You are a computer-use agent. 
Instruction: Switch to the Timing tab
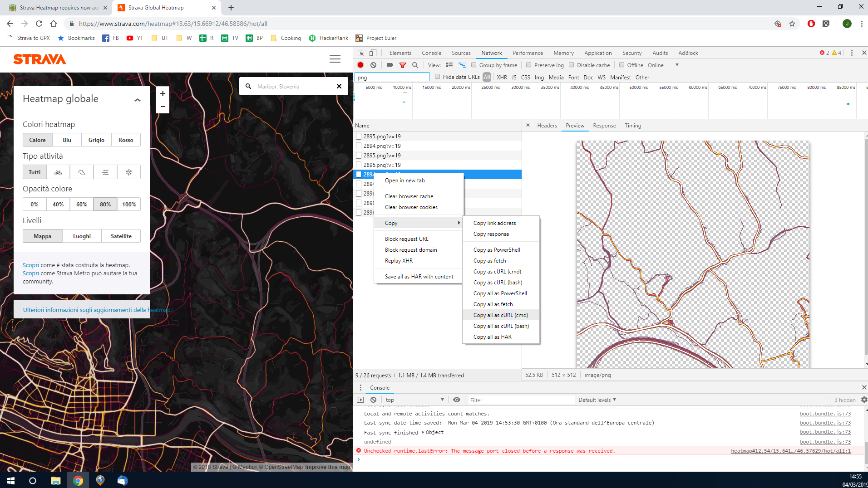click(x=633, y=126)
